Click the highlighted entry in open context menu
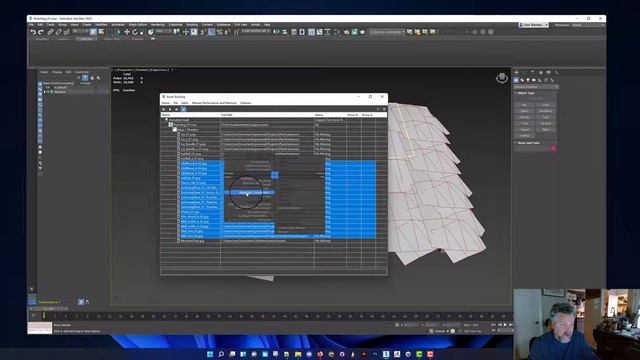This screenshot has width=640, height=360. [249, 192]
